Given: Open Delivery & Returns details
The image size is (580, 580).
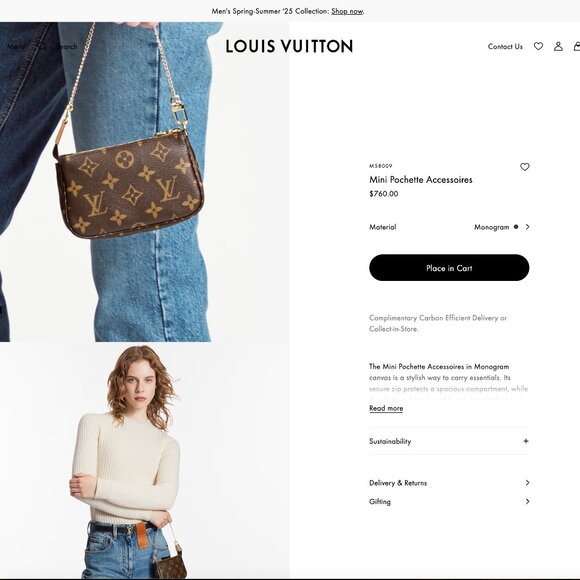Looking at the screenshot, I should pos(449,483).
